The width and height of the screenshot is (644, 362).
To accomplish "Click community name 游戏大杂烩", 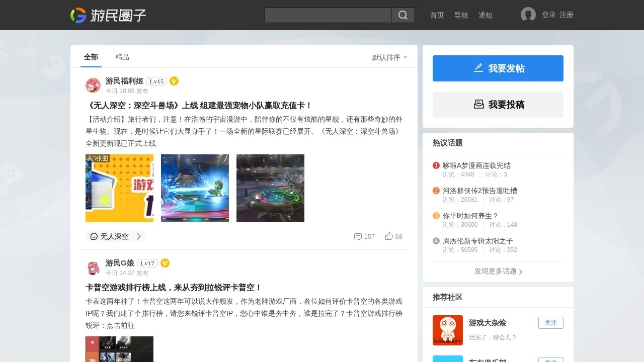I will 488,323.
